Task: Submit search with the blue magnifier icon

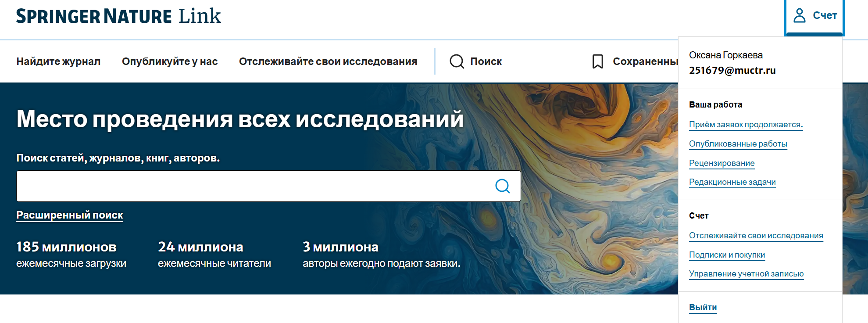Action: click(x=502, y=186)
